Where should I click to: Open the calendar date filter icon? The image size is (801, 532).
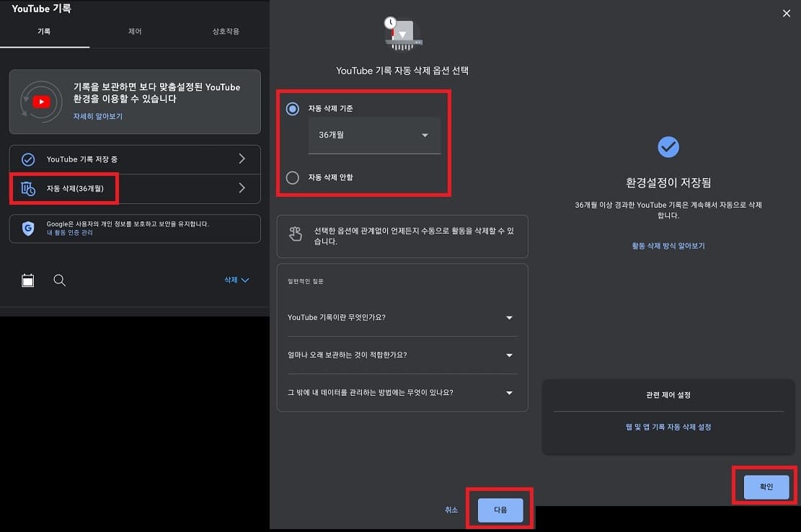(27, 280)
